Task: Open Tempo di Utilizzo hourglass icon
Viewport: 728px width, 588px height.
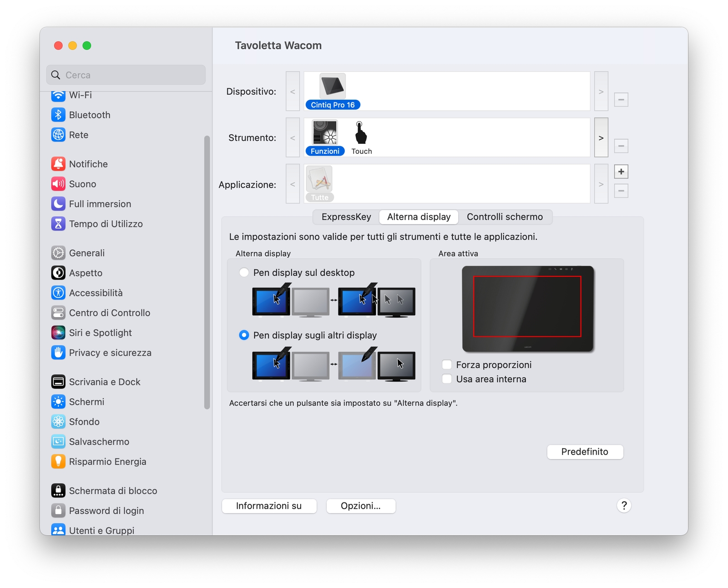Action: (x=58, y=224)
